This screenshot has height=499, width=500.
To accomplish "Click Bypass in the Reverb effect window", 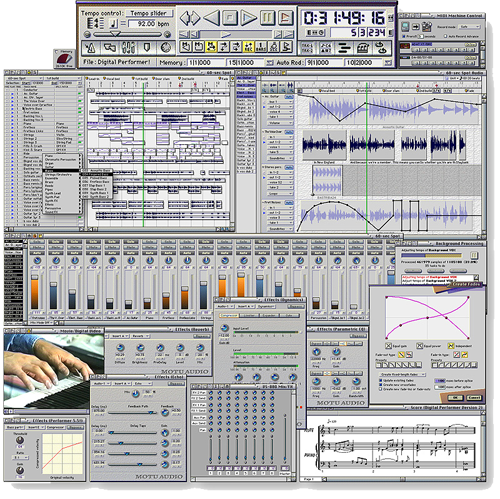I will pyautogui.click(x=201, y=336).
